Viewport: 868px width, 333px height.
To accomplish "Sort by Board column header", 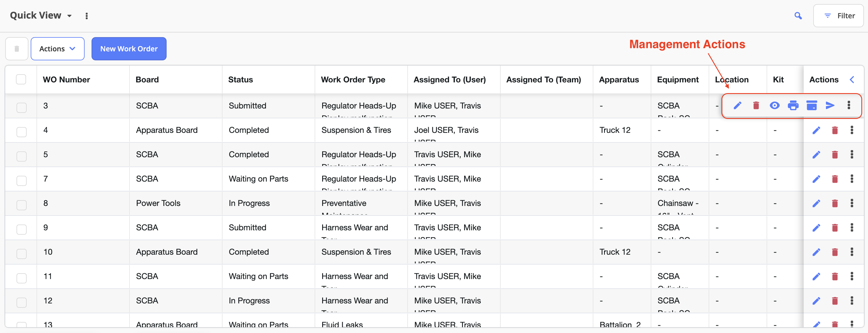I will click(147, 79).
